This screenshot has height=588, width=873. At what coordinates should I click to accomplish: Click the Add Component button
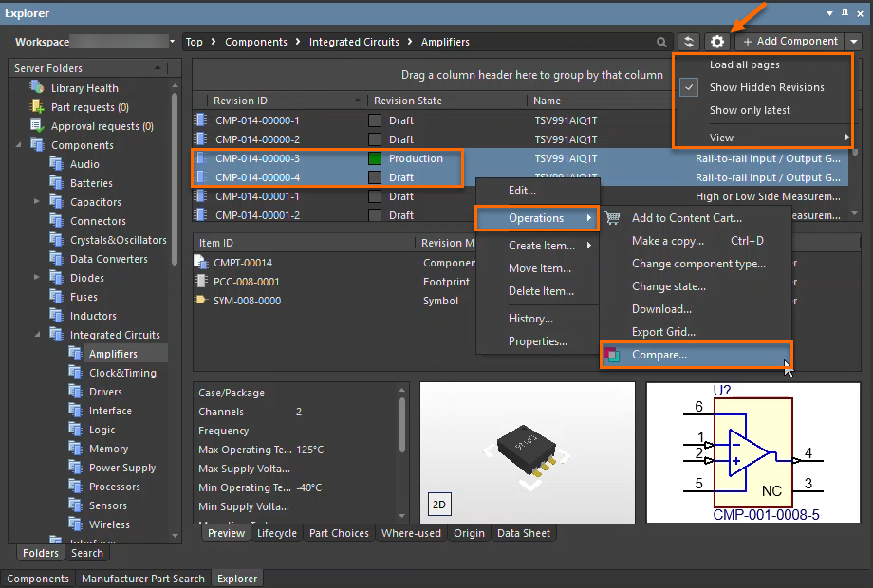[790, 41]
